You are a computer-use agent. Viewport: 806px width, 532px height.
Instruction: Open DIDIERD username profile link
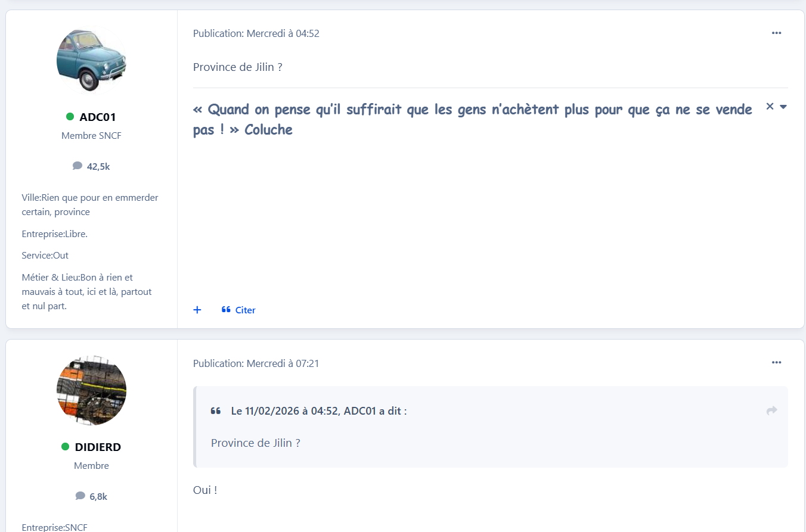pyautogui.click(x=98, y=447)
